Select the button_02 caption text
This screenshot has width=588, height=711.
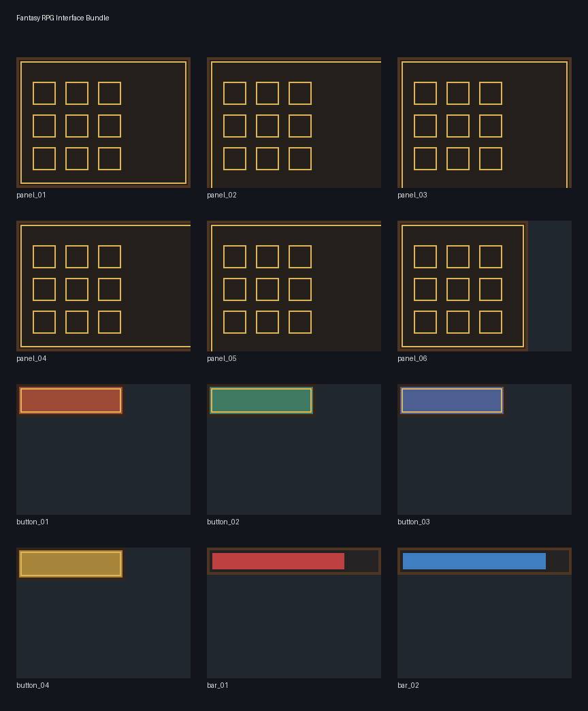(x=223, y=522)
